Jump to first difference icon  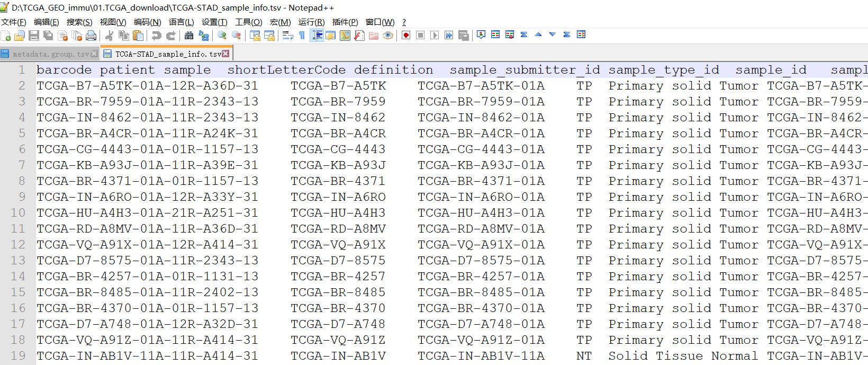524,34
